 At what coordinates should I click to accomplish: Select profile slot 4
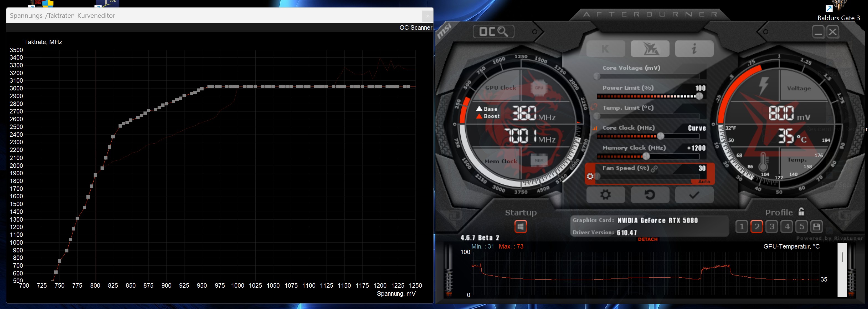787,227
